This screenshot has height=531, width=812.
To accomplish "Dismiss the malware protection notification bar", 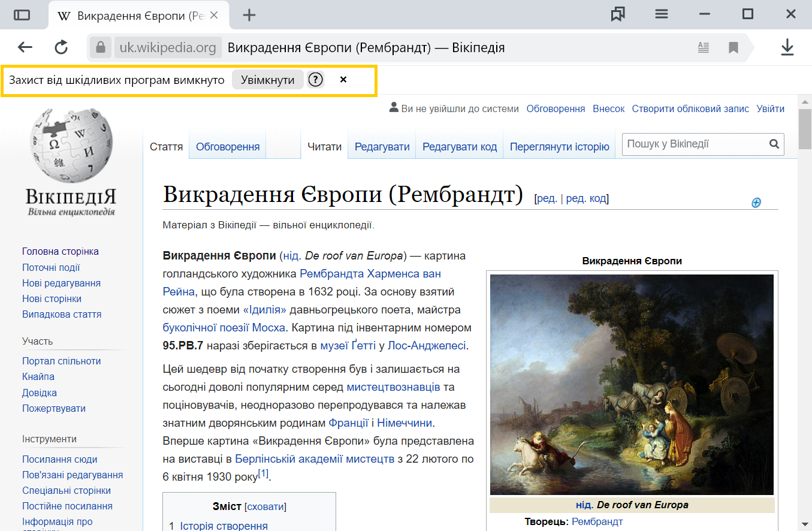I will [x=343, y=80].
